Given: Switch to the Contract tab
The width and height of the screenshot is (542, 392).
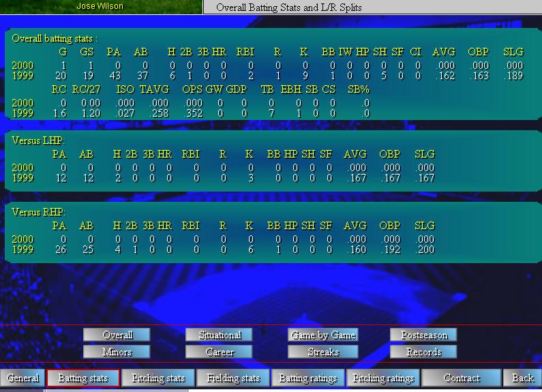Looking at the screenshot, I should 462,378.
